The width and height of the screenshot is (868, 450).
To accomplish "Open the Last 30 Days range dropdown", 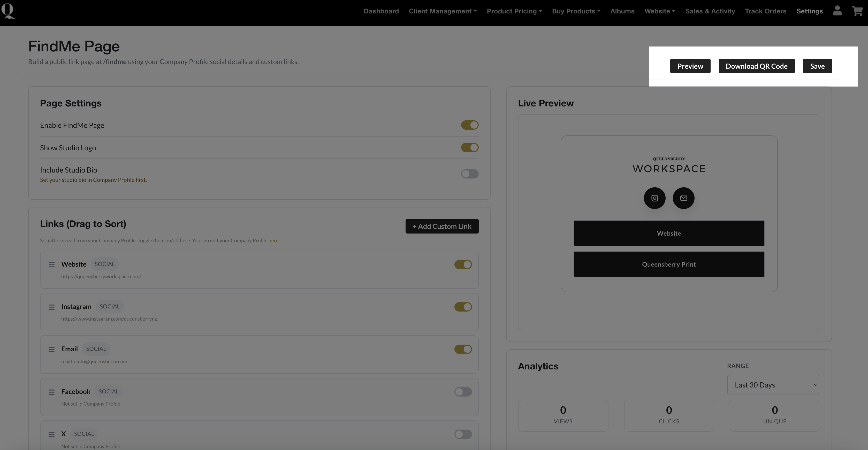I will pyautogui.click(x=773, y=385).
